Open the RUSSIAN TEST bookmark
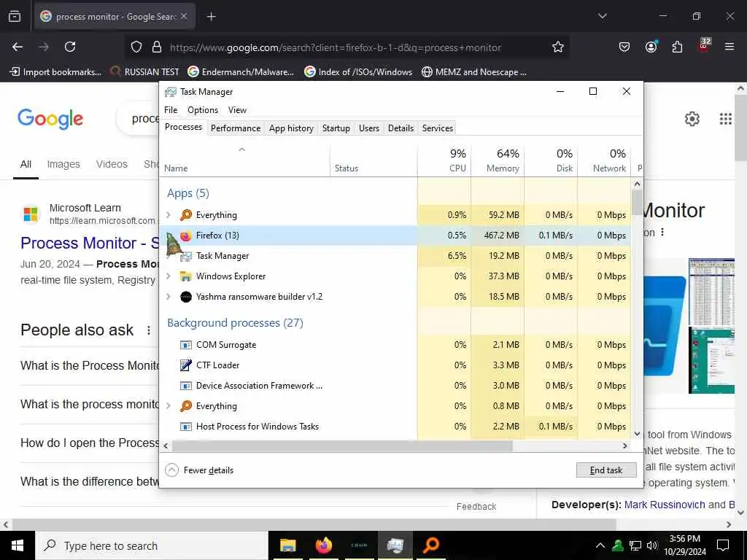 tap(144, 72)
